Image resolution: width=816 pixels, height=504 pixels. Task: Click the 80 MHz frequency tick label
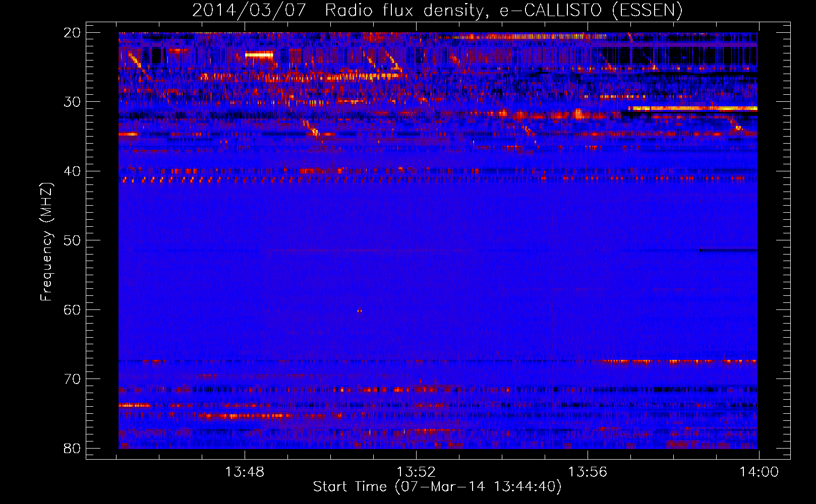click(72, 449)
